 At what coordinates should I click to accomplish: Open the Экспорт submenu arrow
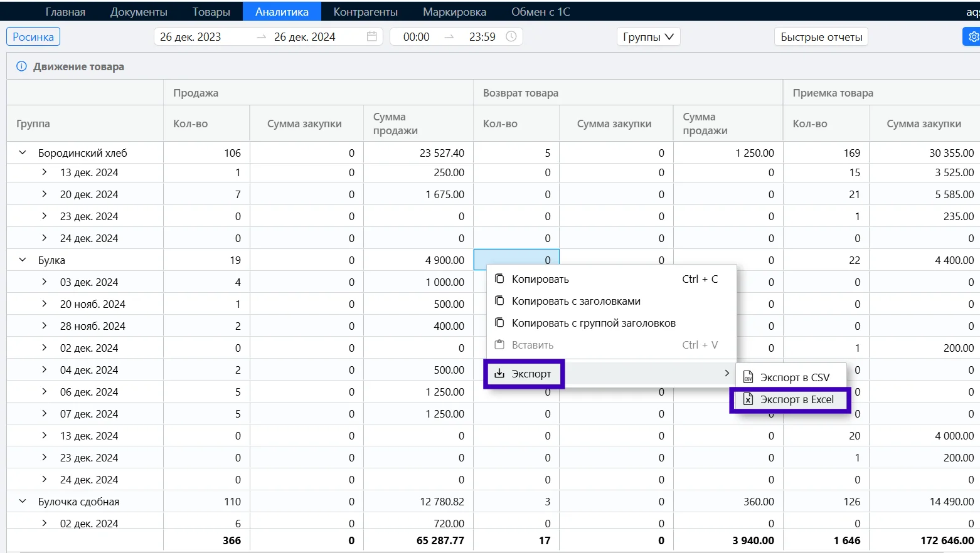(x=727, y=373)
